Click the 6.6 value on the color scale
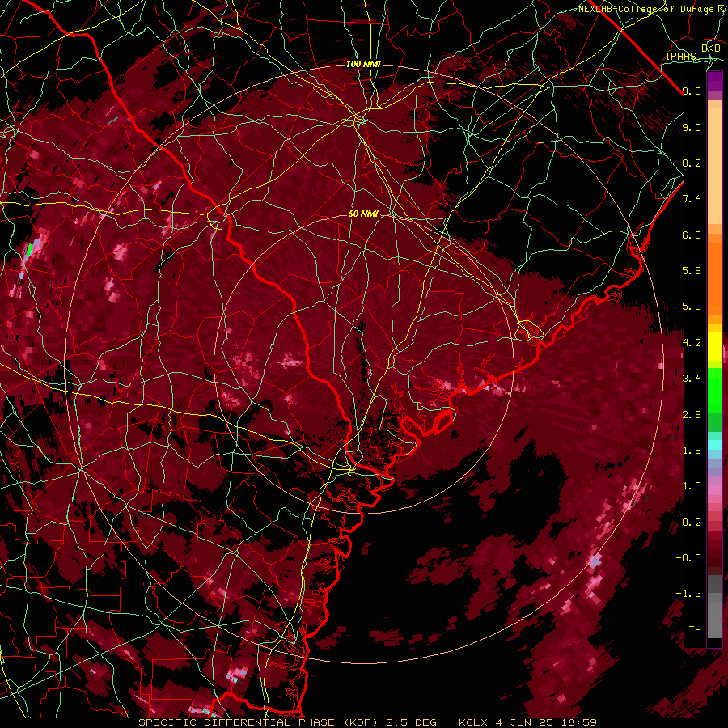 coord(692,235)
